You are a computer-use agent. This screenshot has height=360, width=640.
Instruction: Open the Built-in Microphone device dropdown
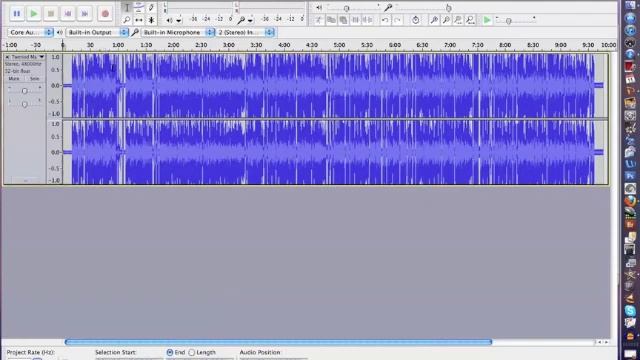tap(178, 32)
